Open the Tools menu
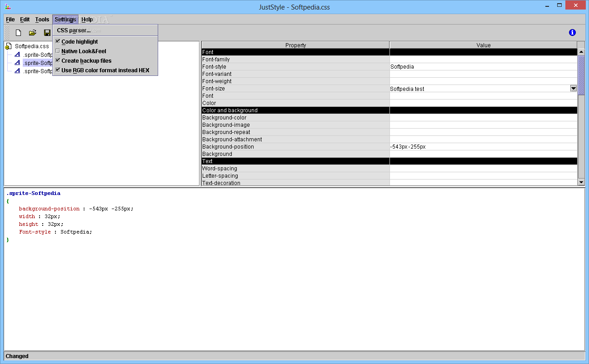Viewport: 589px width, 364px height. 42,20
